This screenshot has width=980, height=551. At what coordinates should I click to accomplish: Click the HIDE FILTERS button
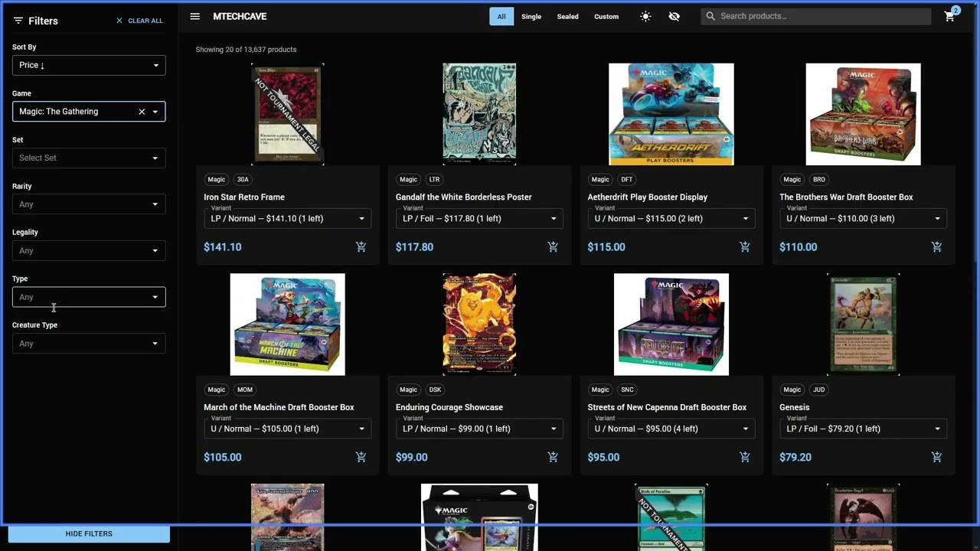(x=89, y=533)
